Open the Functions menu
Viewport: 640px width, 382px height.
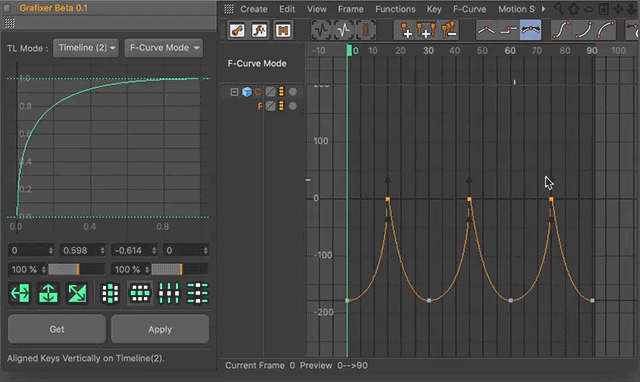point(395,9)
